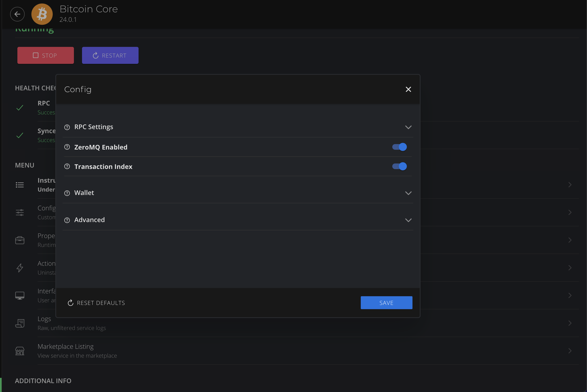The width and height of the screenshot is (587, 392).
Task: Click RESET DEFAULTS button
Action: (96, 303)
